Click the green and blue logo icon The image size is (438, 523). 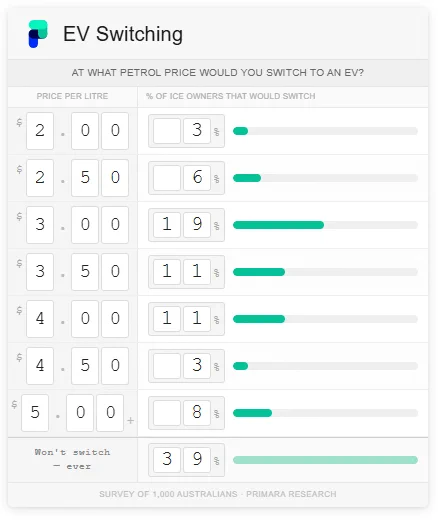[38, 34]
